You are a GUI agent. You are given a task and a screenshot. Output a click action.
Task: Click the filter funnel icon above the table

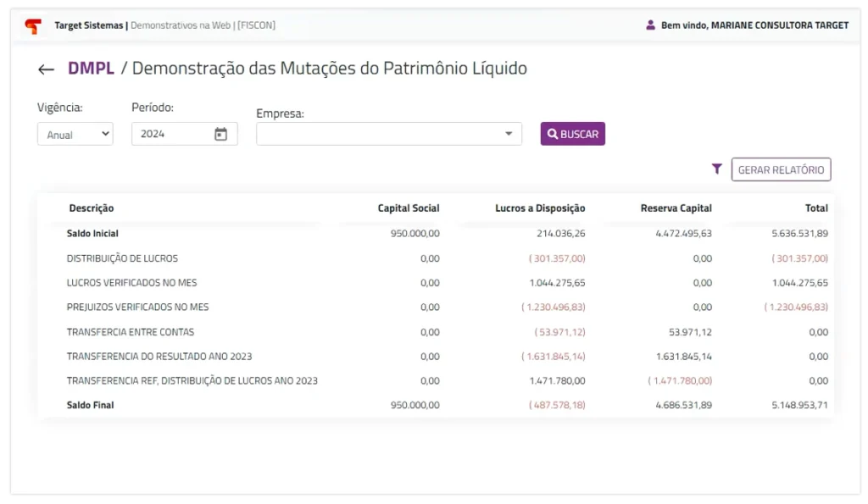[x=717, y=169]
